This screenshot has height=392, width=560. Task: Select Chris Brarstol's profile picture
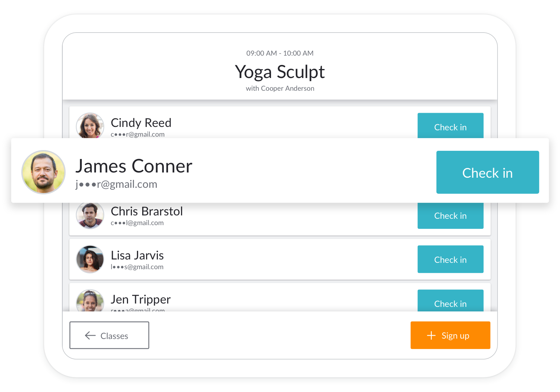tap(90, 215)
